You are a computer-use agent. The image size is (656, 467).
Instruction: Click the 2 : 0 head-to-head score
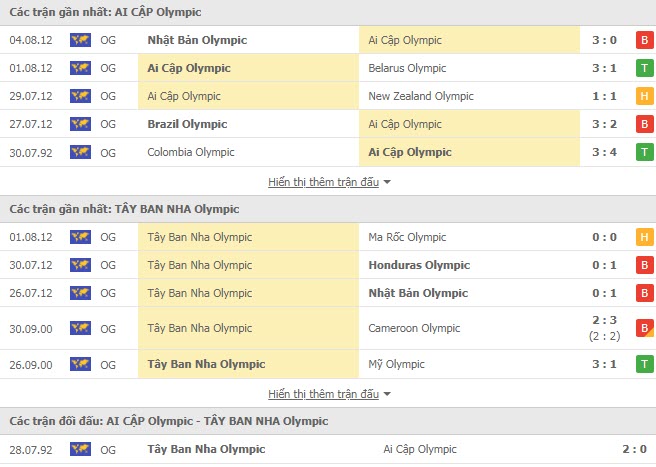(x=635, y=449)
